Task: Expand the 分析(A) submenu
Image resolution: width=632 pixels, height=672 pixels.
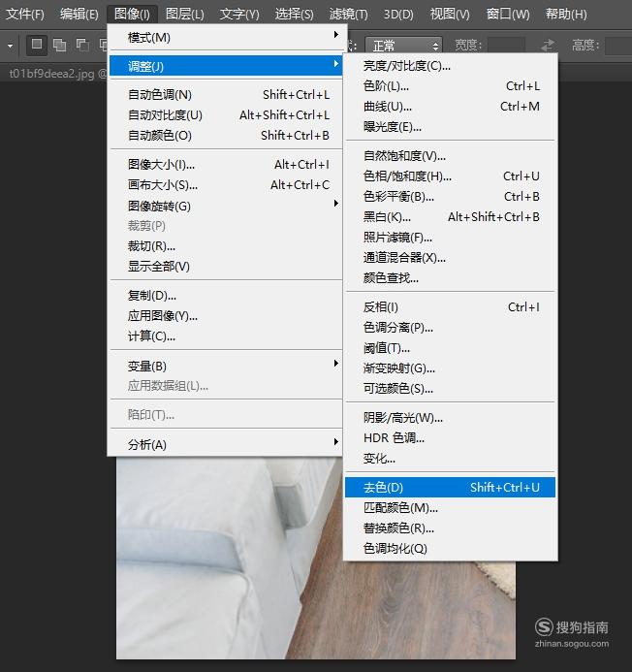Action: coord(226,444)
